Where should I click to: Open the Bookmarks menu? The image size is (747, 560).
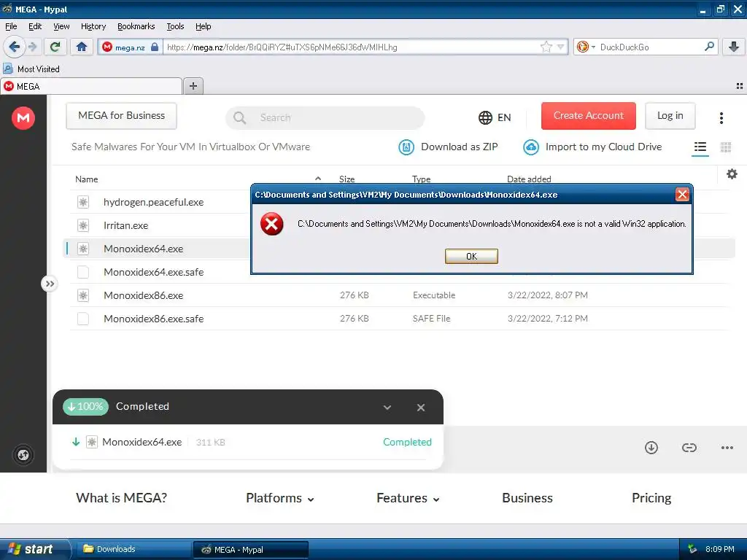pos(136,26)
